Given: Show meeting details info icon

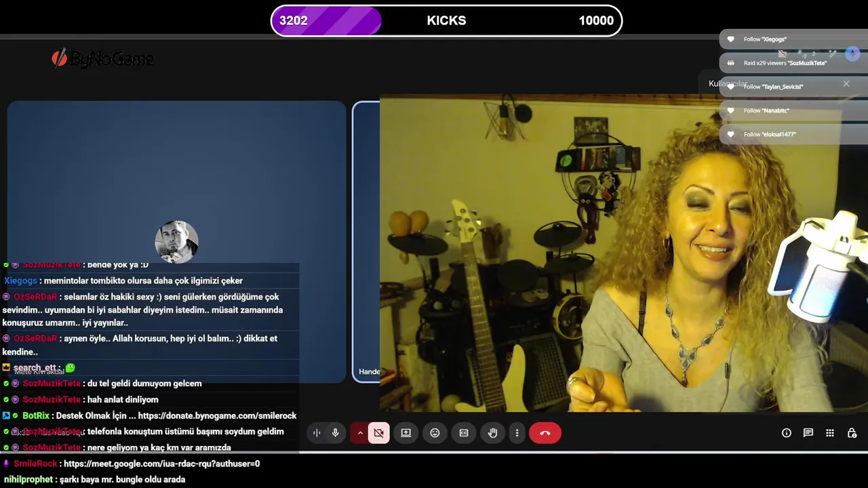Looking at the screenshot, I should click(x=787, y=433).
